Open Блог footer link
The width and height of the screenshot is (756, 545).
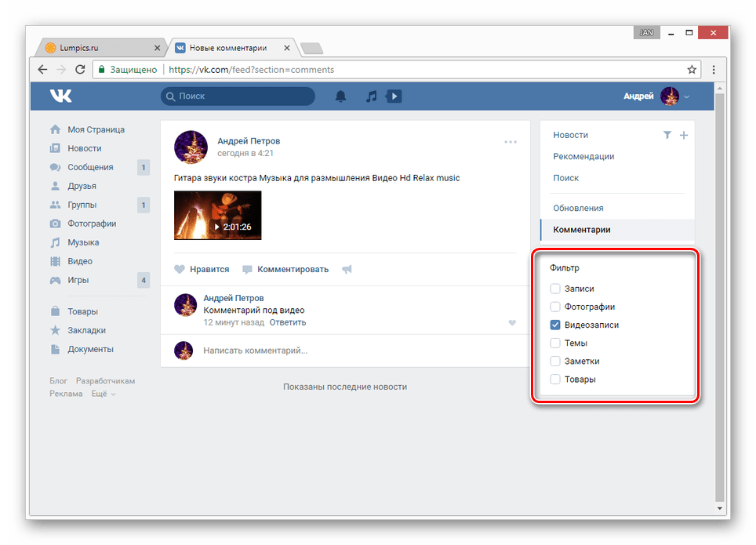coord(58,380)
